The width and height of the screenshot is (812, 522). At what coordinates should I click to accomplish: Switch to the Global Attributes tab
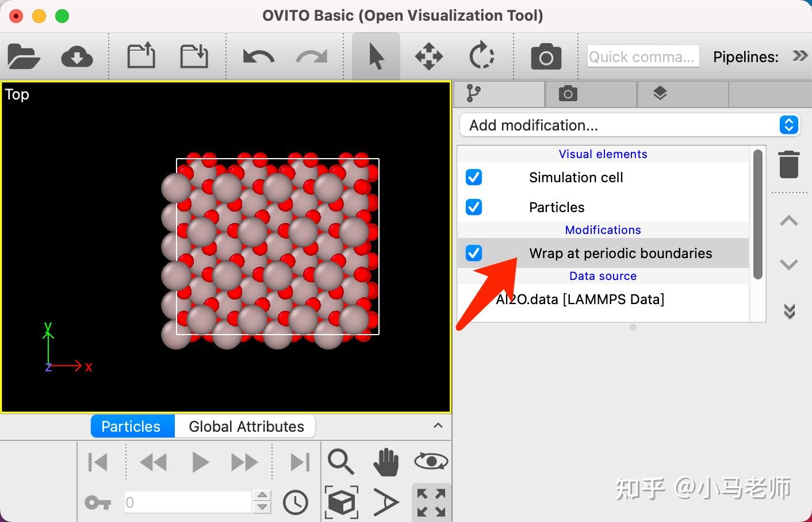point(246,426)
